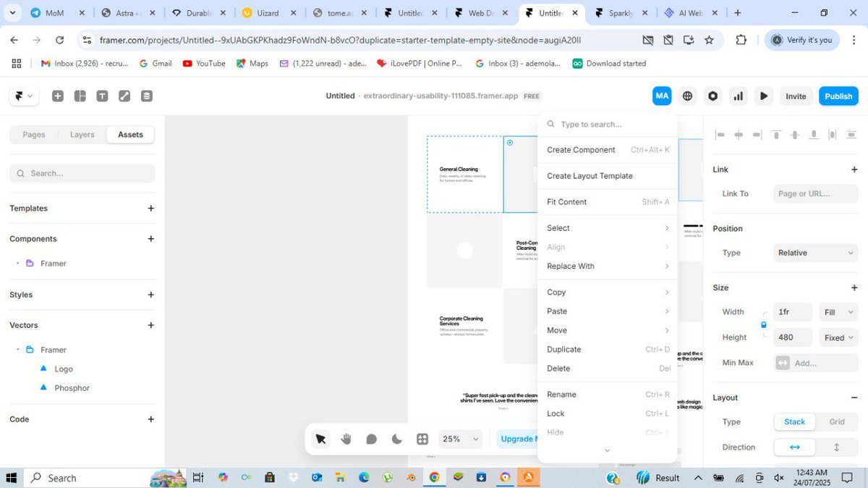Click the Width value field 1fr
The width and height of the screenshot is (868, 488).
click(x=793, y=312)
